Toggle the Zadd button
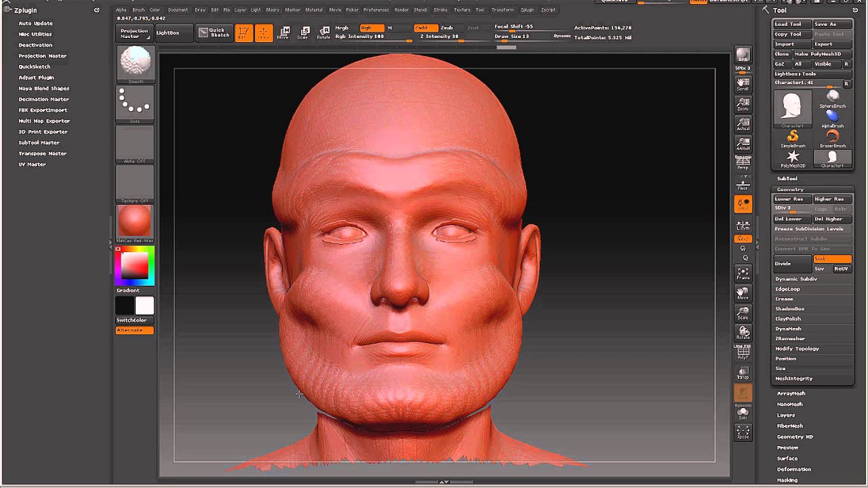This screenshot has width=868, height=488. point(425,28)
